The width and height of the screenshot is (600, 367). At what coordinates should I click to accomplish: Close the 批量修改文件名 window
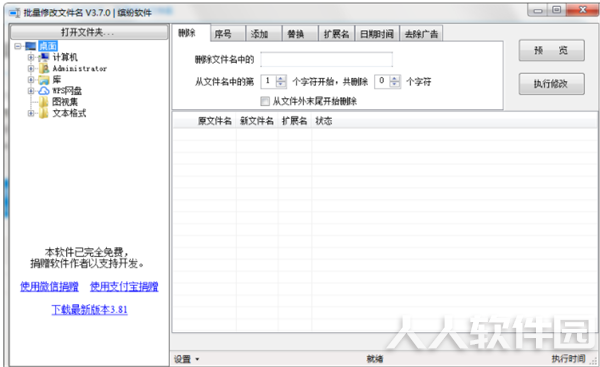click(582, 10)
